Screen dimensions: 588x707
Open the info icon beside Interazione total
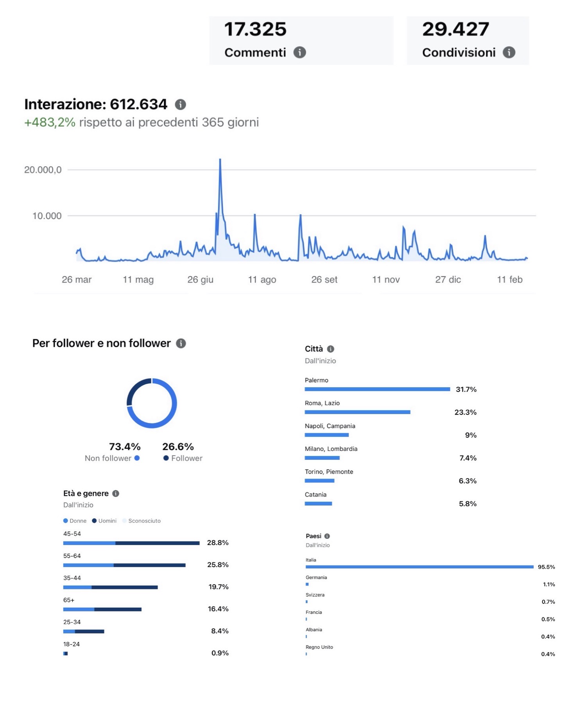coord(180,104)
